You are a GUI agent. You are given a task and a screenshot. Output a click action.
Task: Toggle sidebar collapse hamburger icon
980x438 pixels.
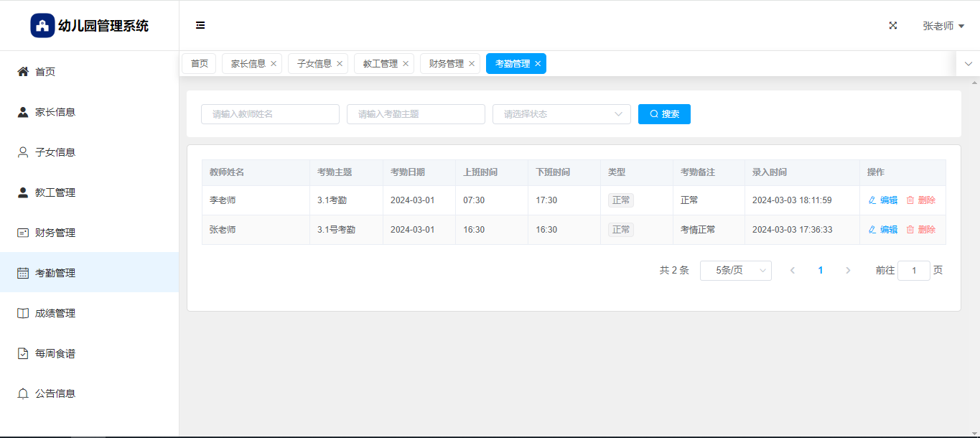(x=200, y=25)
